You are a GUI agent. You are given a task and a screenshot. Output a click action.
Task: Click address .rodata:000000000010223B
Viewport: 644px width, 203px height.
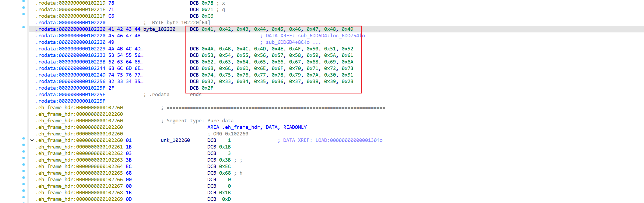coord(71,62)
